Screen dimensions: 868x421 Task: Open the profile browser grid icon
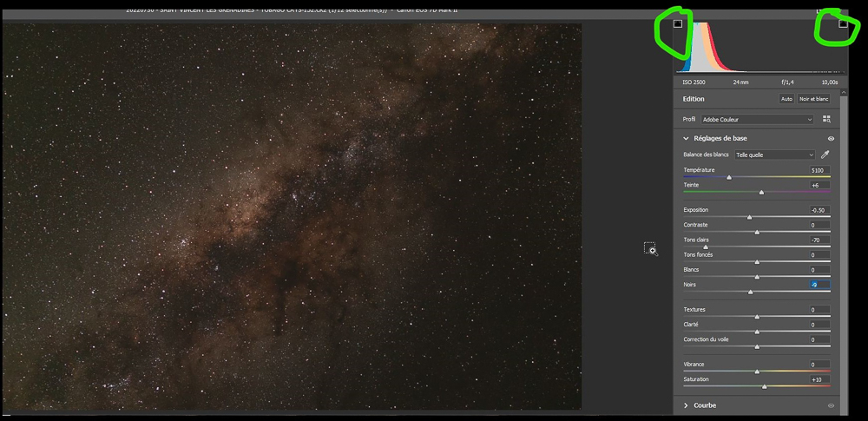tap(826, 119)
